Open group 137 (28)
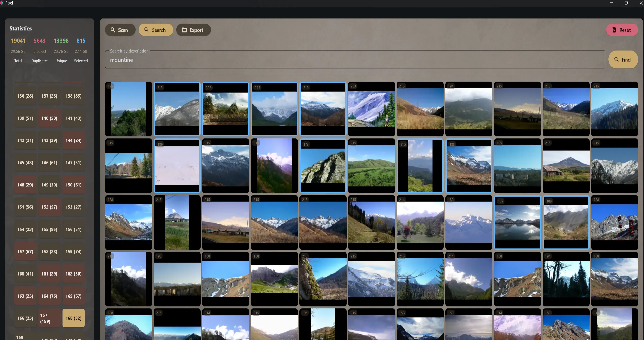Image resolution: width=644 pixels, height=340 pixels. pyautogui.click(x=49, y=96)
